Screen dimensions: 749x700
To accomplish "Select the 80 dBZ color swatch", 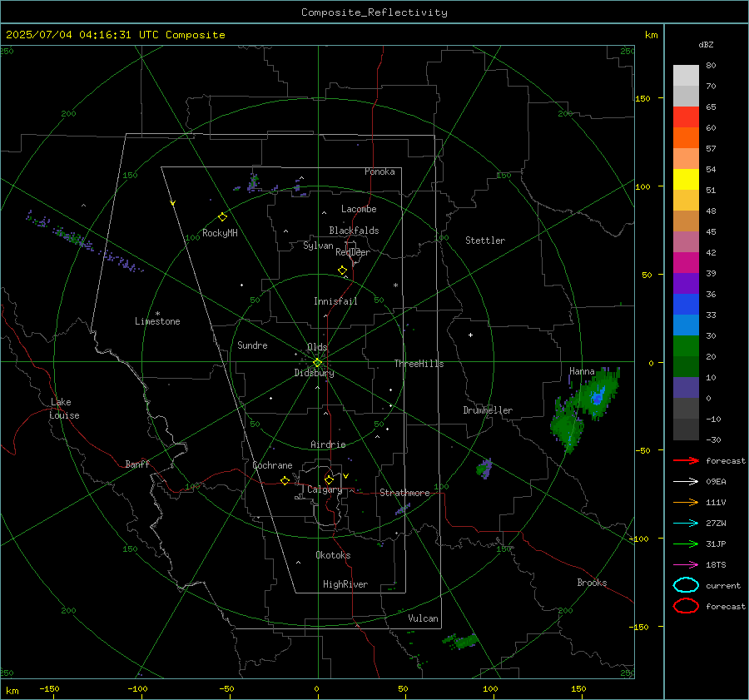I will (686, 75).
